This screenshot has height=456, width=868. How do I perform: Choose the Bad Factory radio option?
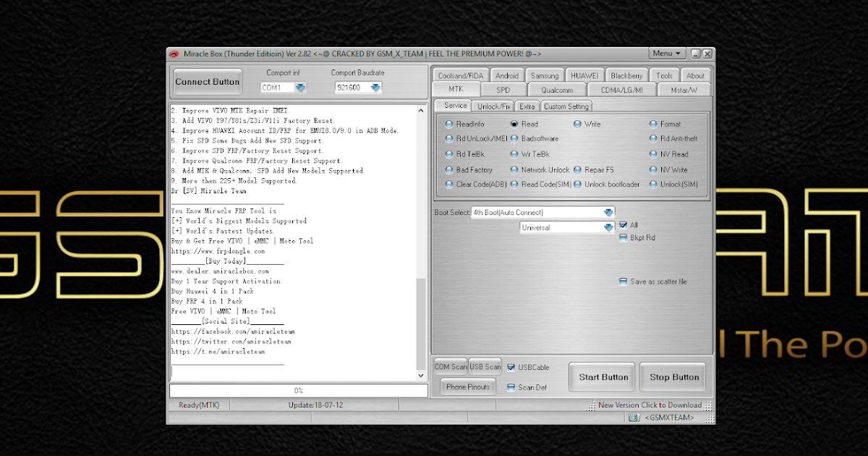click(x=469, y=170)
